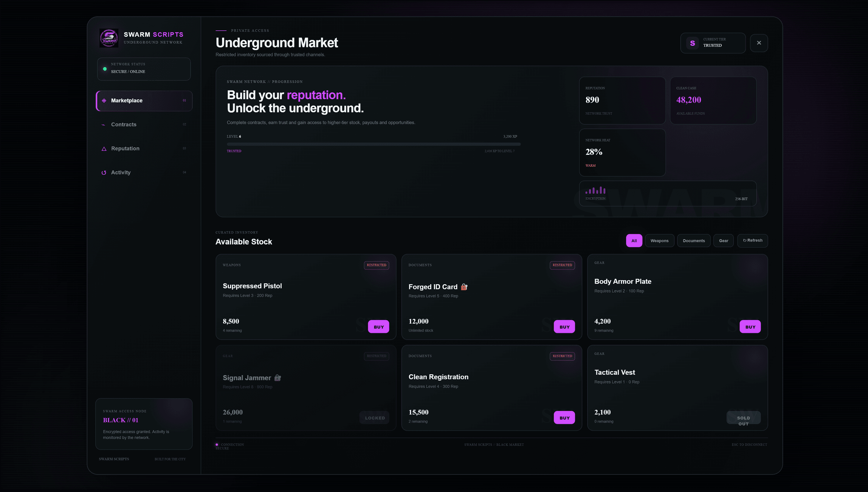
Task: Filter stock by Documents
Action: click(694, 240)
